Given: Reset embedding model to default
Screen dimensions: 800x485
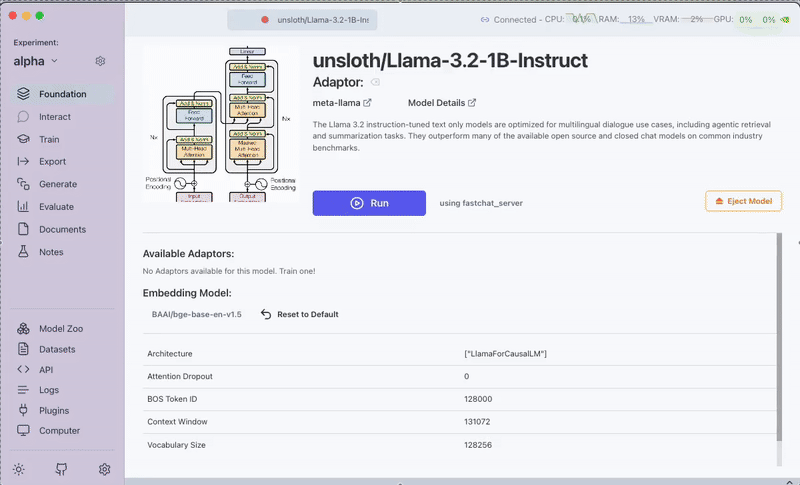Looking at the screenshot, I should [x=299, y=314].
